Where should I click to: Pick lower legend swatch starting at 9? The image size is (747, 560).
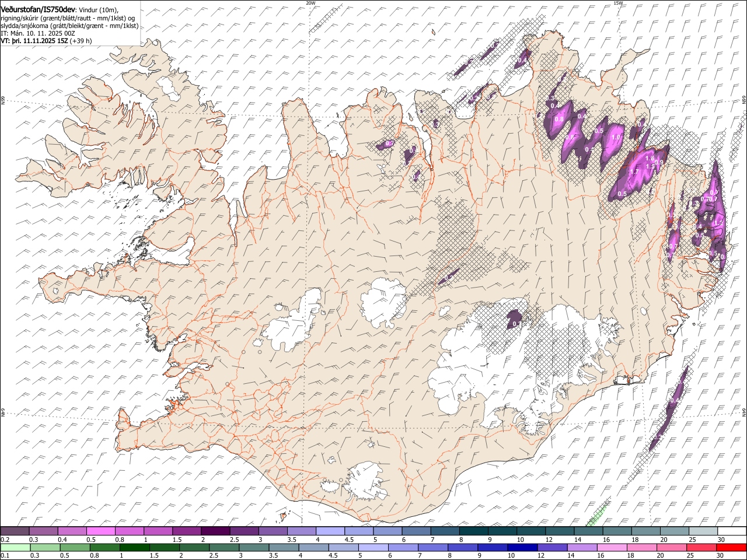(x=492, y=547)
